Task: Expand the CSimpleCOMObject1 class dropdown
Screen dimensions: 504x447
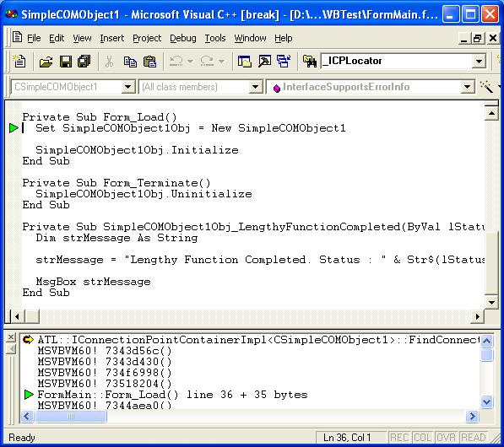Action: coord(128,87)
